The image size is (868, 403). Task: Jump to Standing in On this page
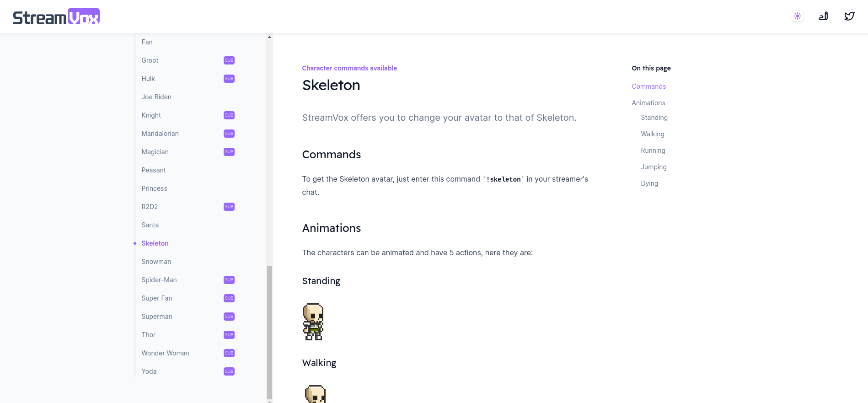tap(654, 118)
